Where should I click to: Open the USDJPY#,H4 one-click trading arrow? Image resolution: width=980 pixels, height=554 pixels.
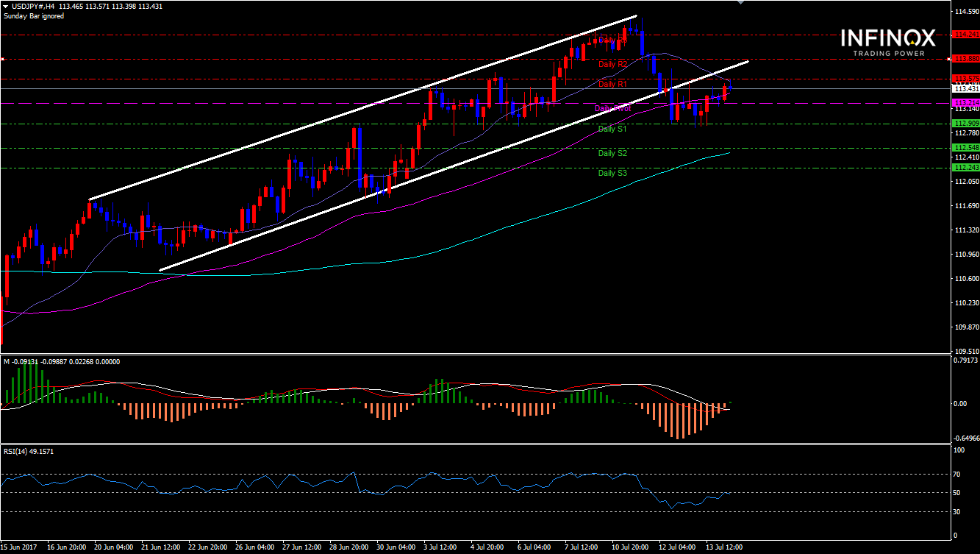coord(6,6)
